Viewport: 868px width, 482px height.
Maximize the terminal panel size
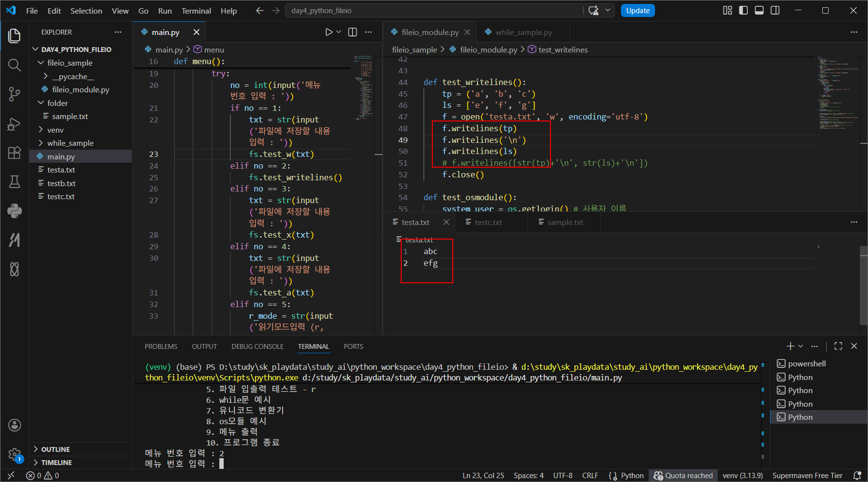(x=838, y=346)
